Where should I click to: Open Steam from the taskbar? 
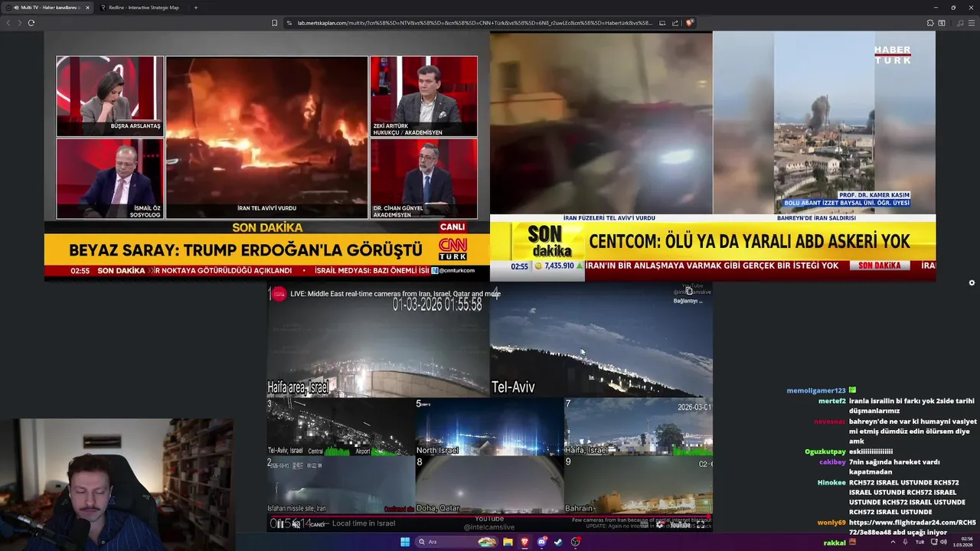point(558,542)
